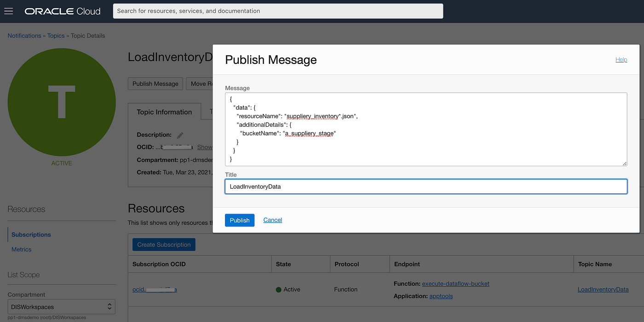Click the Title input field

(x=426, y=186)
